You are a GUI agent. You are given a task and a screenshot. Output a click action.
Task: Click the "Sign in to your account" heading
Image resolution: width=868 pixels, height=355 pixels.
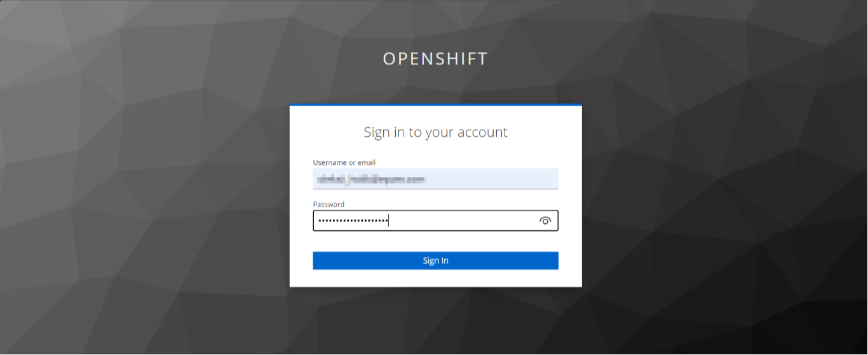point(435,132)
